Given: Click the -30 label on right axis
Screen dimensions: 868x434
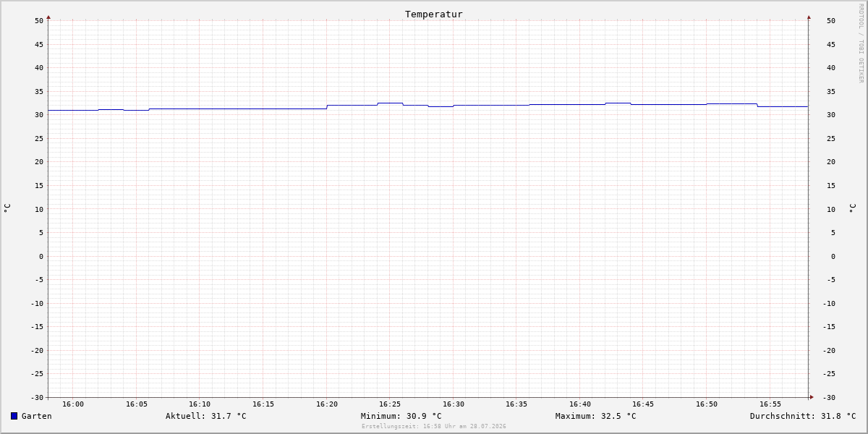Looking at the screenshot, I should 828,398.
